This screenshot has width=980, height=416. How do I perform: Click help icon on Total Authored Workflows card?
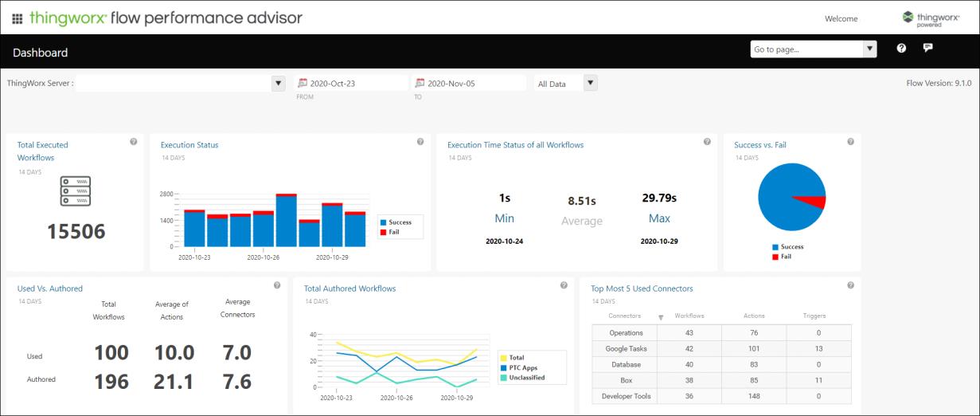564,285
